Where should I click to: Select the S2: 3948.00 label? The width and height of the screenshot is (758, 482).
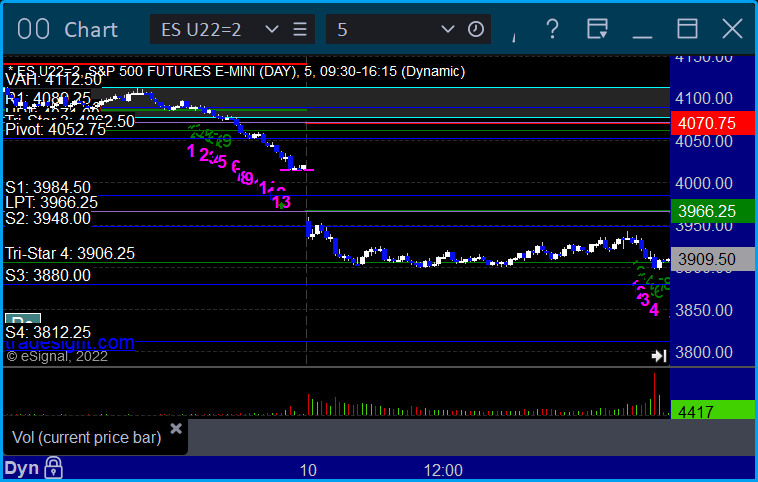coord(48,218)
